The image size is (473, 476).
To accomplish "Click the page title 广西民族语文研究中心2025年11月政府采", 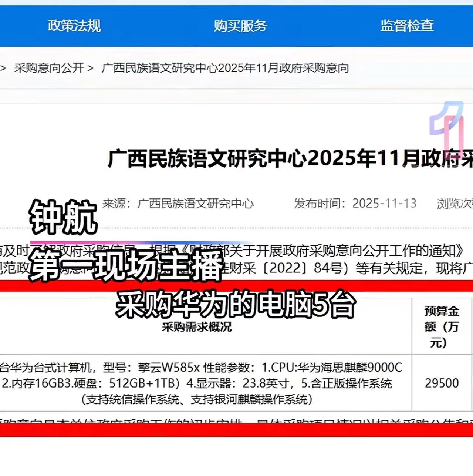I will (x=290, y=159).
